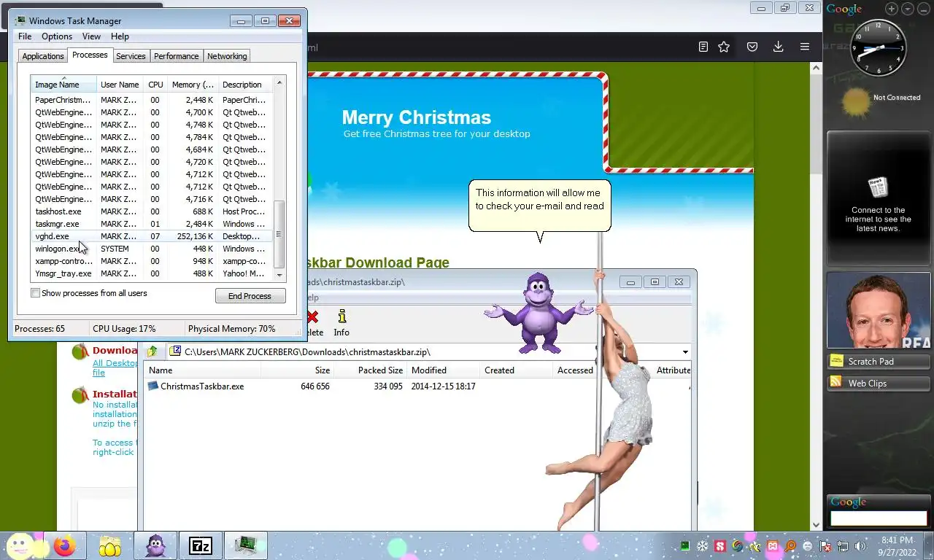
Task: Click the snowflake tray icon
Action: (703, 545)
